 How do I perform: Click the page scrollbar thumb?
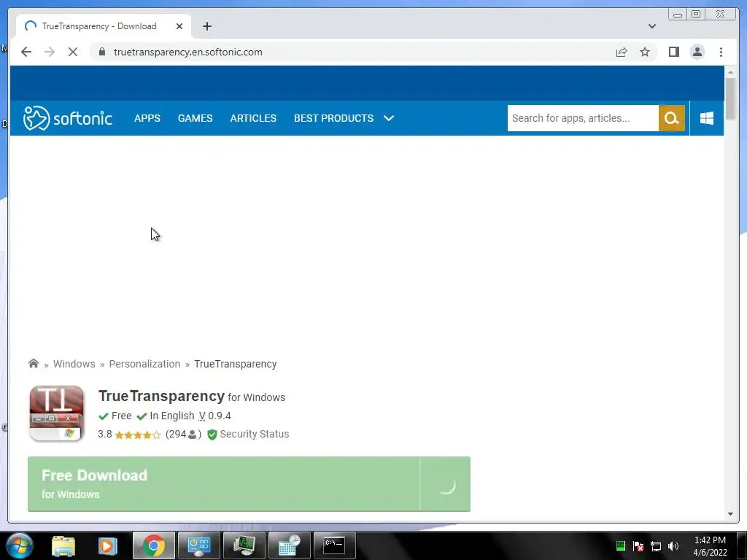click(730, 98)
